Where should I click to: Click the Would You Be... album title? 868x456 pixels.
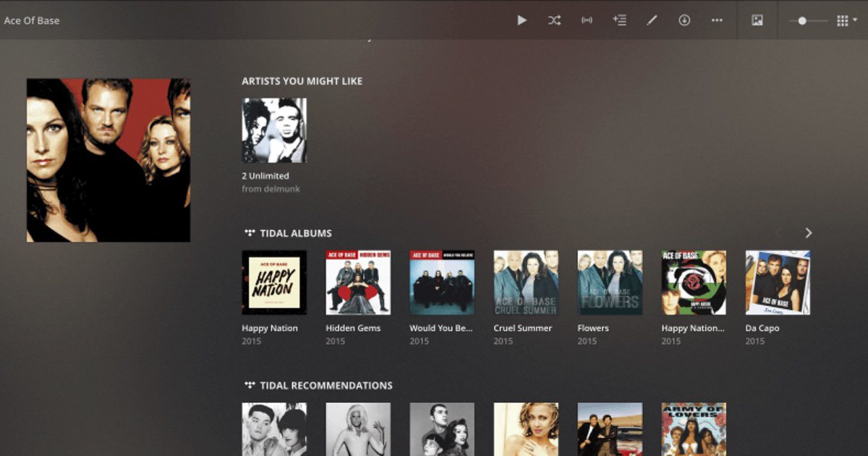pyautogui.click(x=441, y=328)
